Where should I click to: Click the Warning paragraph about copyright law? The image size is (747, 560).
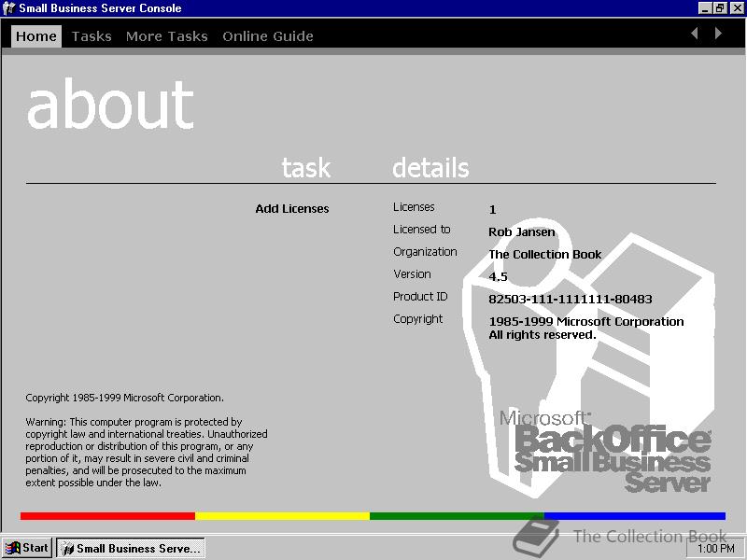click(147, 453)
